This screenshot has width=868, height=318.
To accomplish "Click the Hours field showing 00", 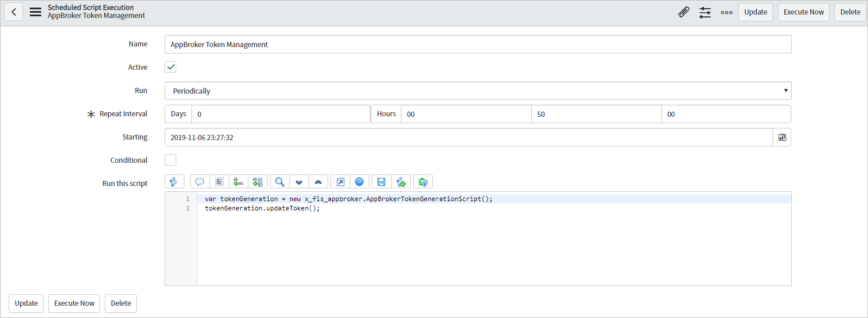I will pyautogui.click(x=466, y=114).
